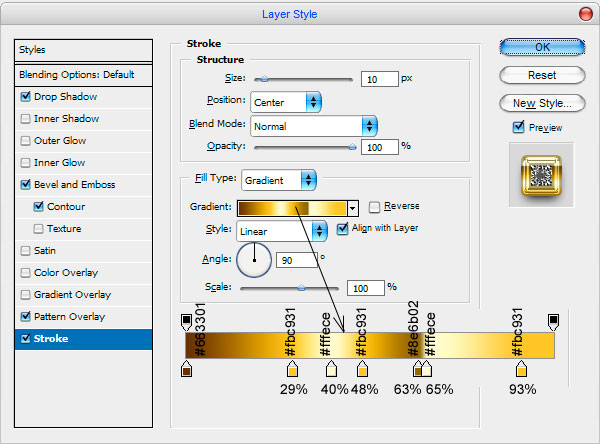Open the Position dropdown set to Center

point(286,102)
